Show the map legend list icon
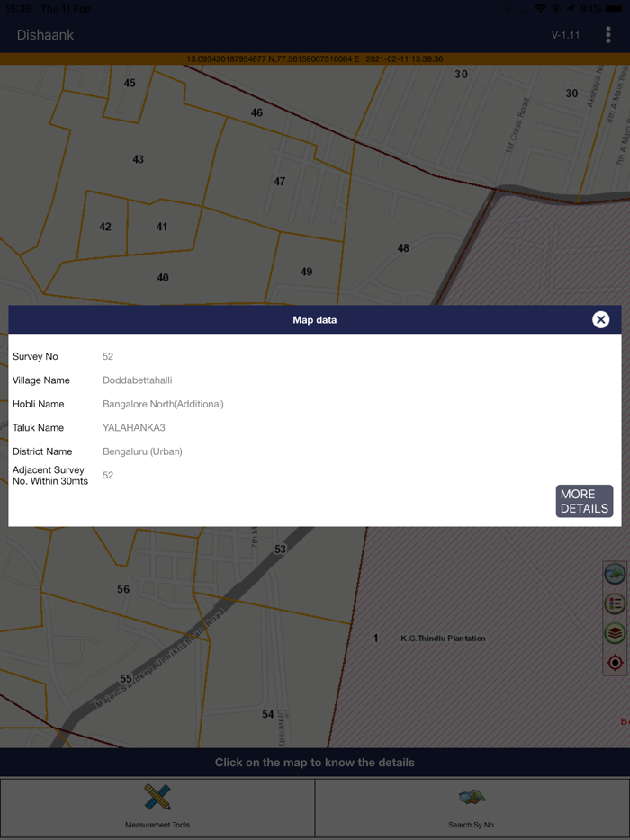Screen dimensions: 630x840 tap(615, 603)
